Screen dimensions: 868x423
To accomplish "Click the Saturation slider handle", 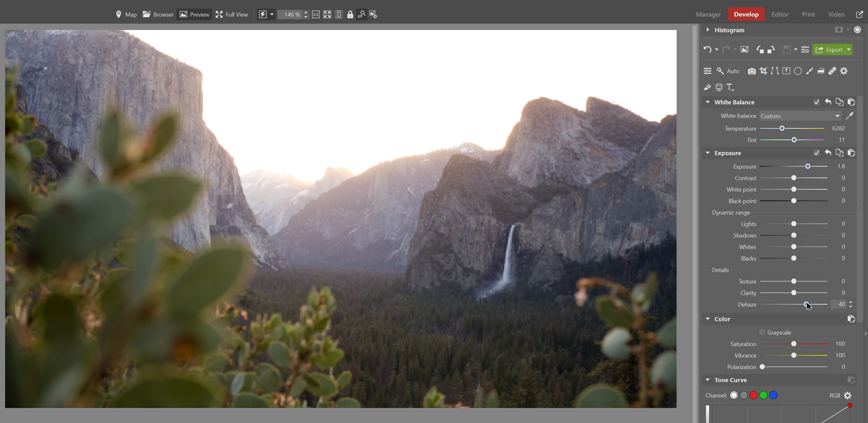I will pyautogui.click(x=794, y=344).
